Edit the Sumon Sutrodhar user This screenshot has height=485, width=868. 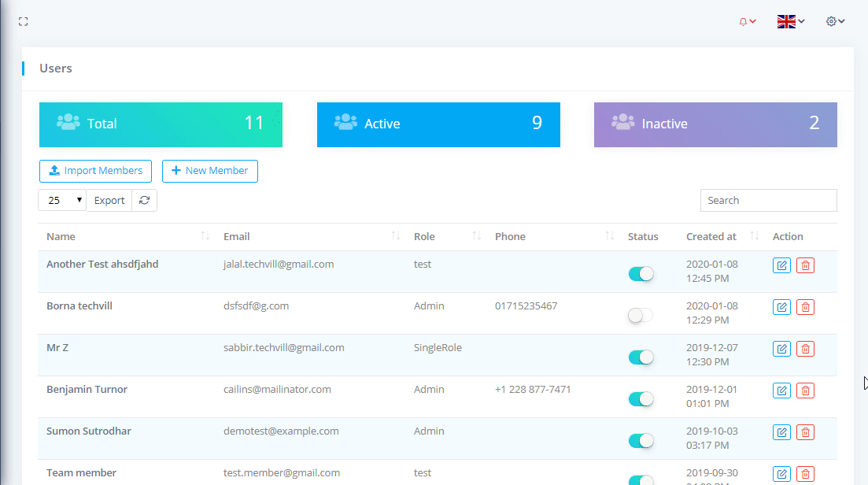[x=781, y=432]
